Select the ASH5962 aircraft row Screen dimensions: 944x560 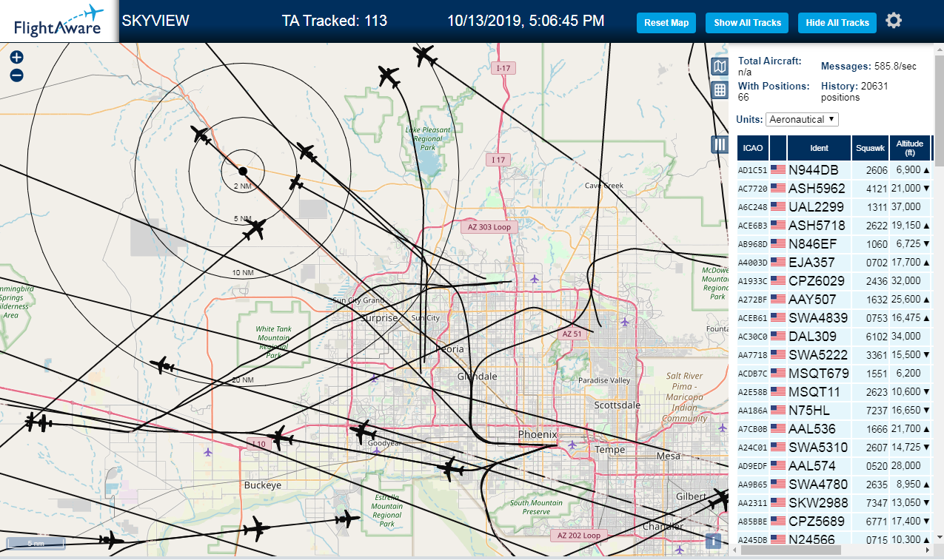click(834, 188)
